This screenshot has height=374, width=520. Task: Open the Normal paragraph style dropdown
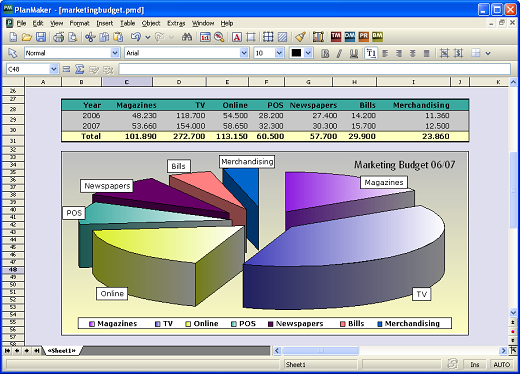(115, 53)
